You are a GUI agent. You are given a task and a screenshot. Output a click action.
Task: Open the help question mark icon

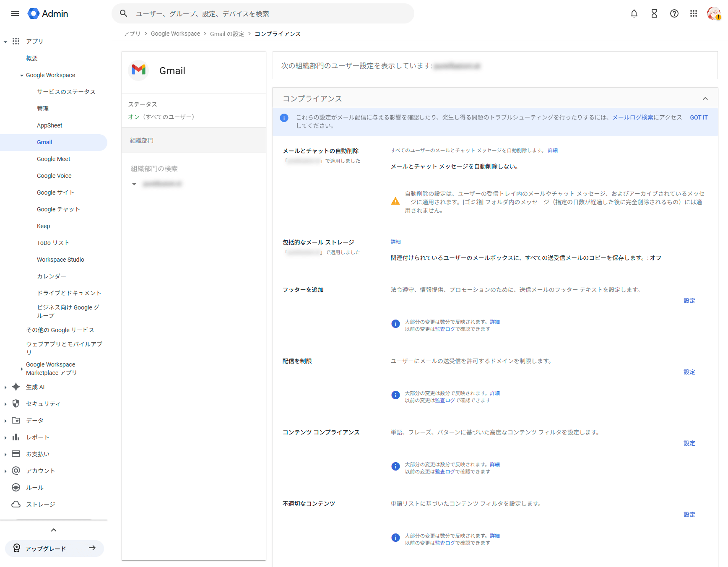(x=674, y=13)
